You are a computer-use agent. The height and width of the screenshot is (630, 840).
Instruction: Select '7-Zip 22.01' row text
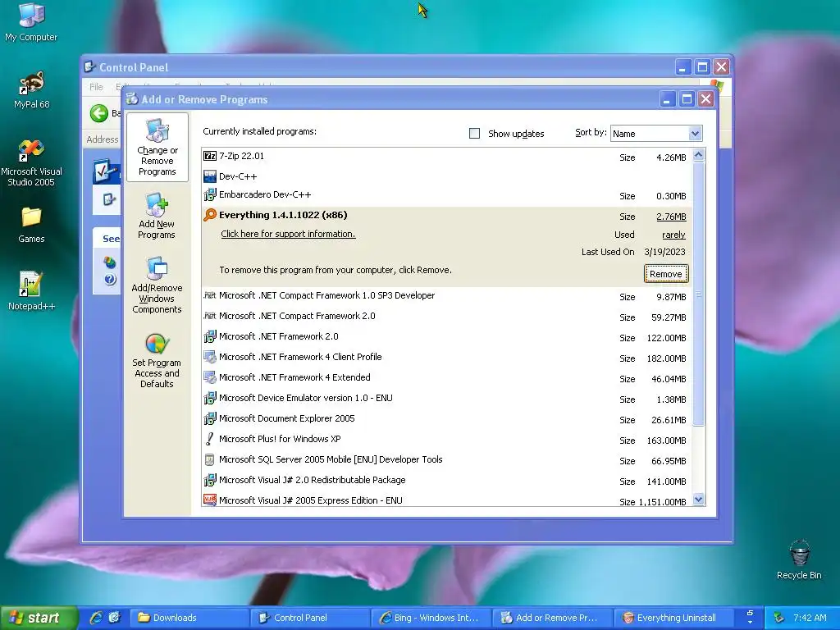[241, 156]
